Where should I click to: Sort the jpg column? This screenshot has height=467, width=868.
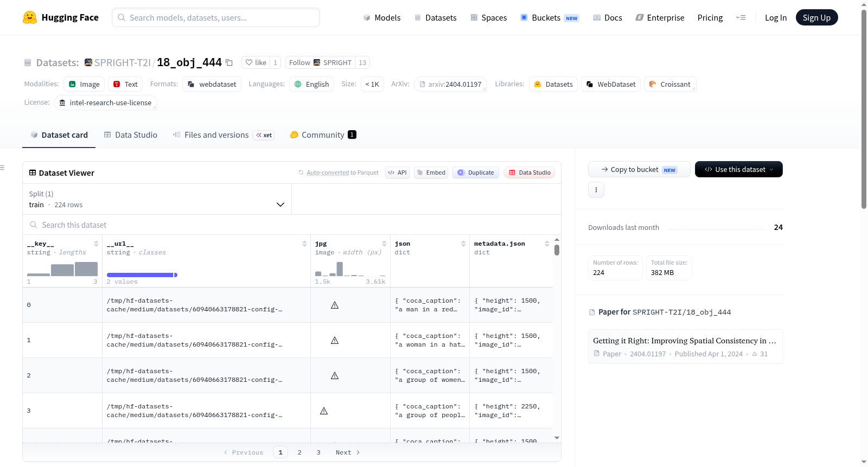[x=384, y=244]
